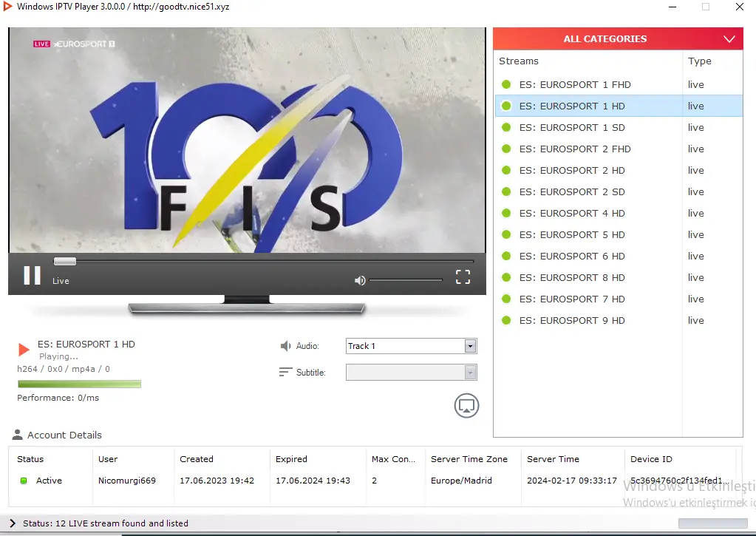
Task: Choose ES: EUROSPORT 2 FHD stream
Action: (x=619, y=149)
